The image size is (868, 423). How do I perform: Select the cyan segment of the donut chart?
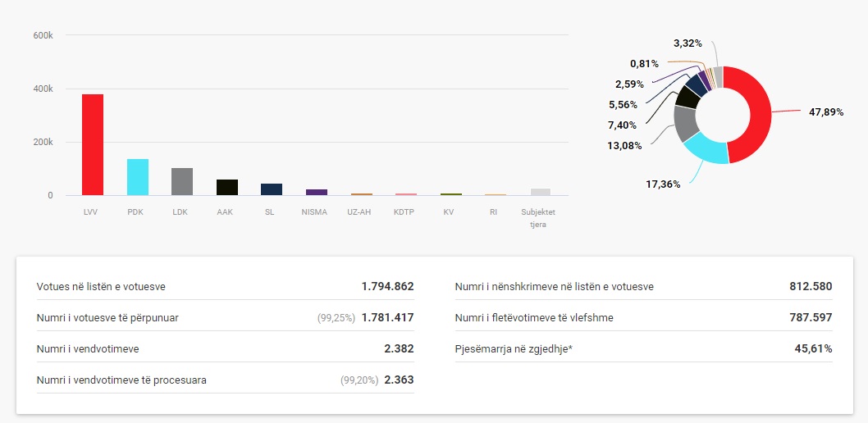pyautogui.click(x=705, y=149)
